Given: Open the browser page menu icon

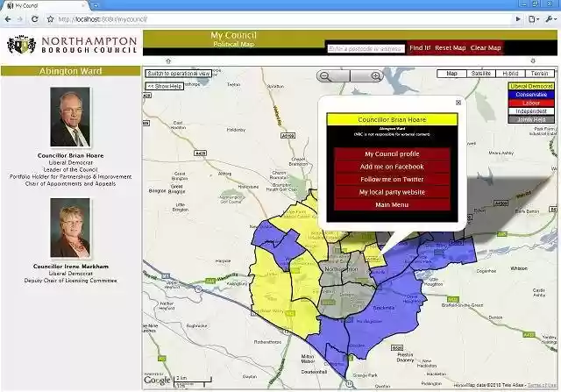Looking at the screenshot, I should [534, 19].
